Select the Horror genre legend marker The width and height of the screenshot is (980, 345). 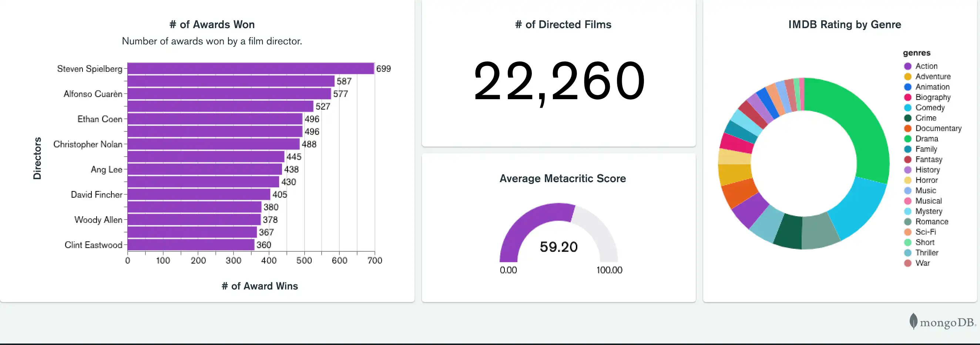point(908,180)
